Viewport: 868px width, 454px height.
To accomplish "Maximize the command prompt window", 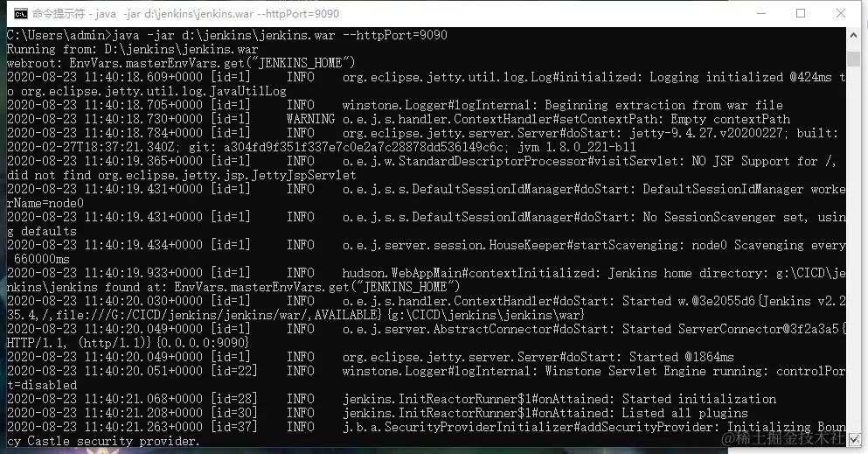I will click(x=801, y=13).
